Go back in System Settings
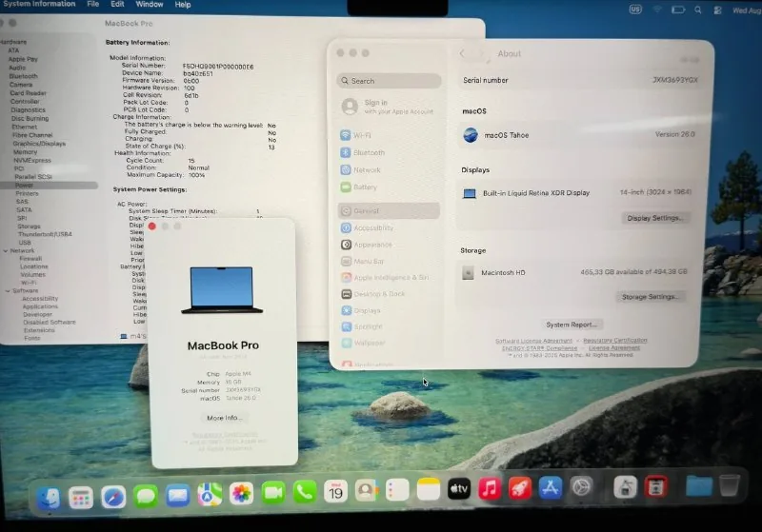This screenshot has height=532, width=762. pyautogui.click(x=462, y=53)
